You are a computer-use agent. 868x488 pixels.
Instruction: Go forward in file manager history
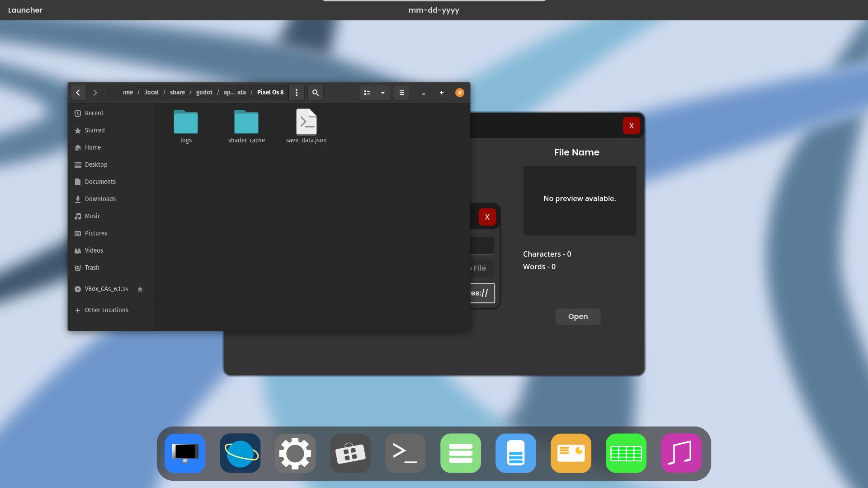pyautogui.click(x=95, y=93)
